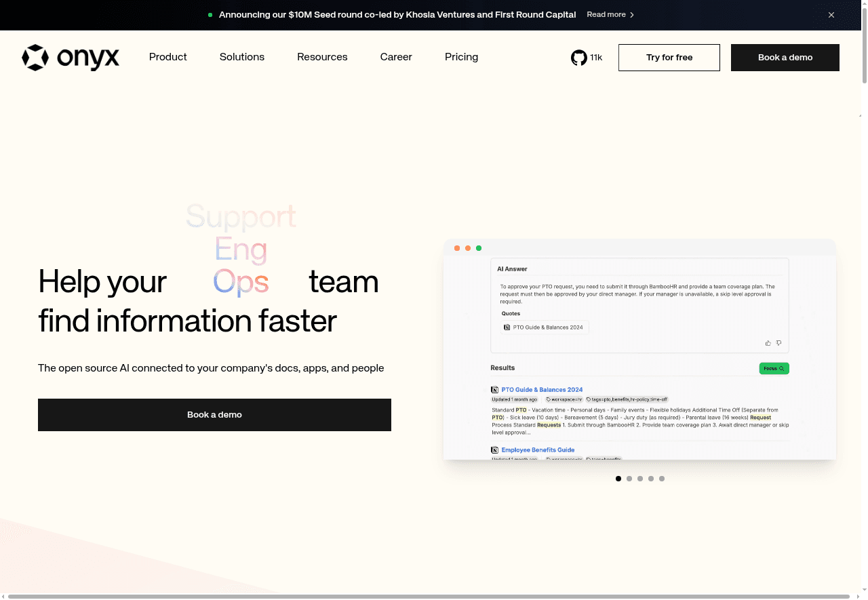Click the green status dot in announcement banner
Screen dimensions: 868x600
click(210, 15)
